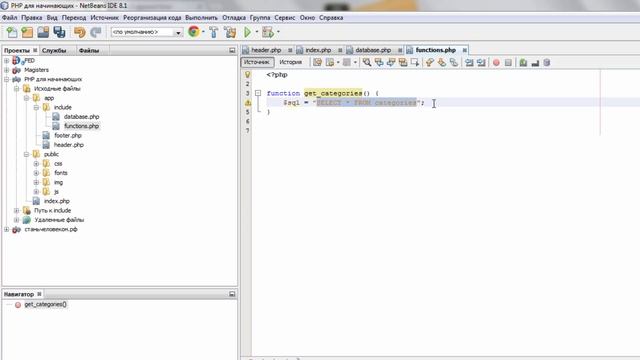Select get_categories() in the Navigator

45,304
